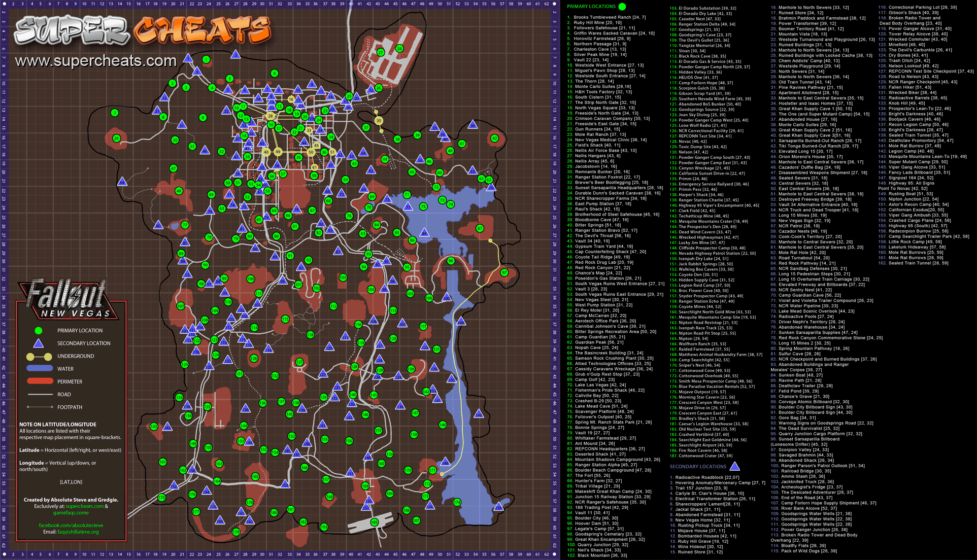
Task: Click green primary marker 27 Nellis Hangars
Action: 381,52
